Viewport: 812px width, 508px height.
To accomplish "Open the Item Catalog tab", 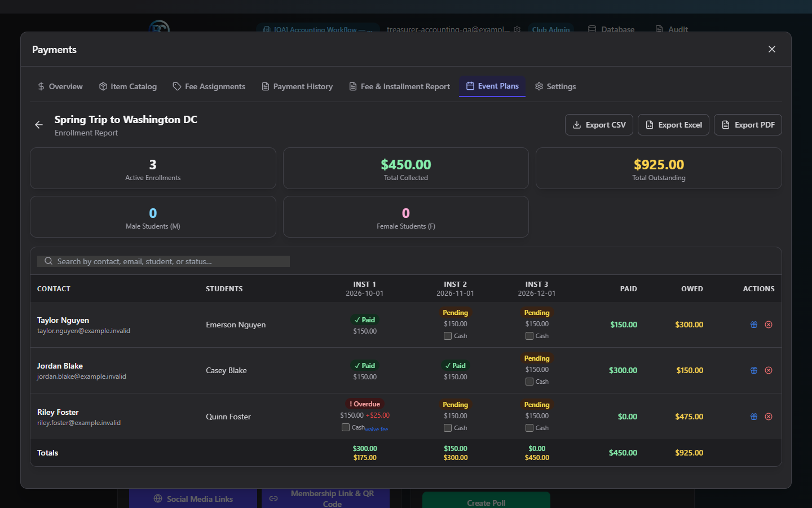I will [128, 86].
